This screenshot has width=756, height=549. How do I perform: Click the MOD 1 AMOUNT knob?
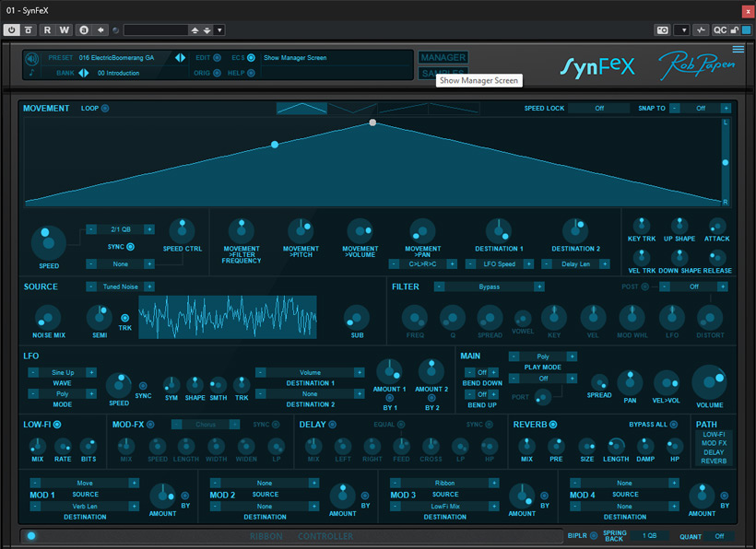[x=162, y=496]
